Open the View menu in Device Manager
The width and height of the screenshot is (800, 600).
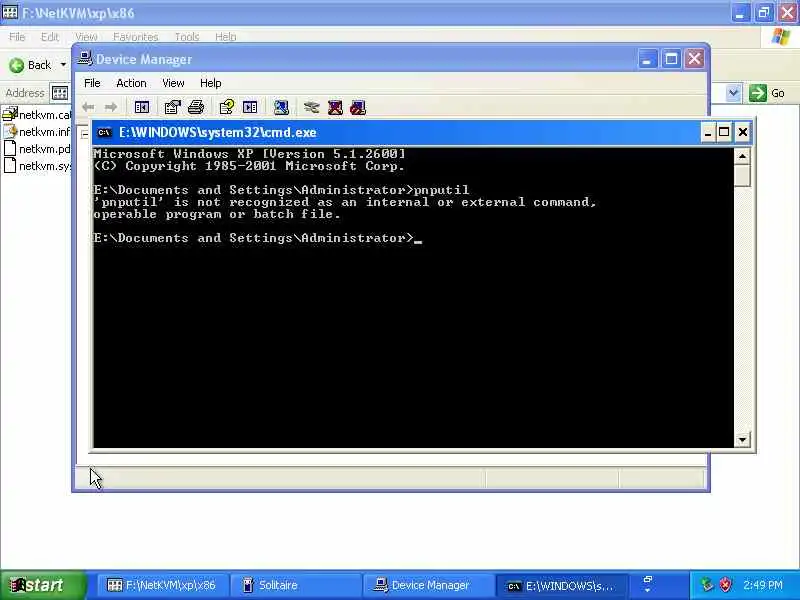pos(173,83)
